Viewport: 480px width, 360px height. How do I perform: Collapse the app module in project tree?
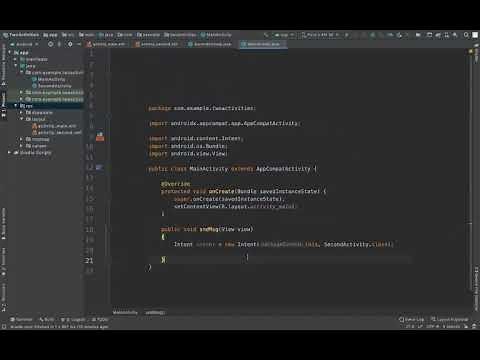[x=10, y=52]
